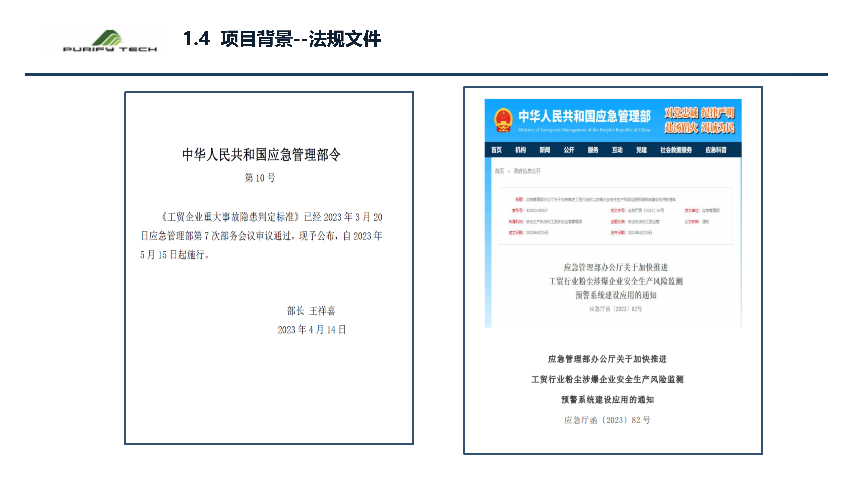
Task: Click the webpage heading 应急管理部办公厅关于加快推进
Action: tap(616, 267)
